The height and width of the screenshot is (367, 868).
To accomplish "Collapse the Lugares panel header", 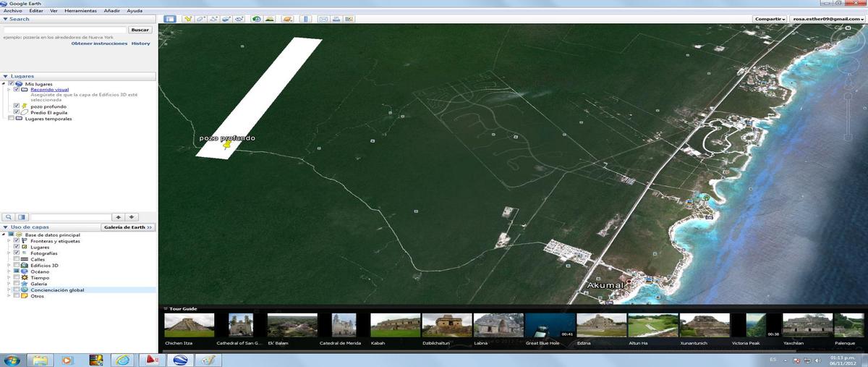I will 6,76.
